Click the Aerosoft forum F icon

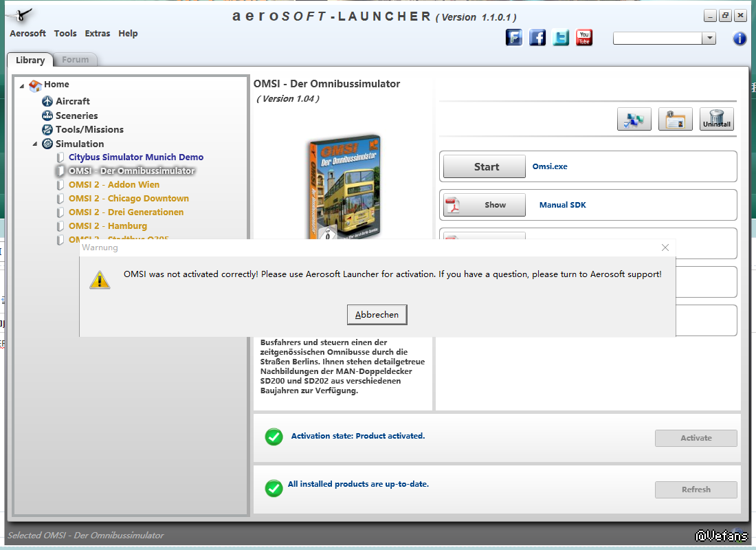[x=514, y=37]
